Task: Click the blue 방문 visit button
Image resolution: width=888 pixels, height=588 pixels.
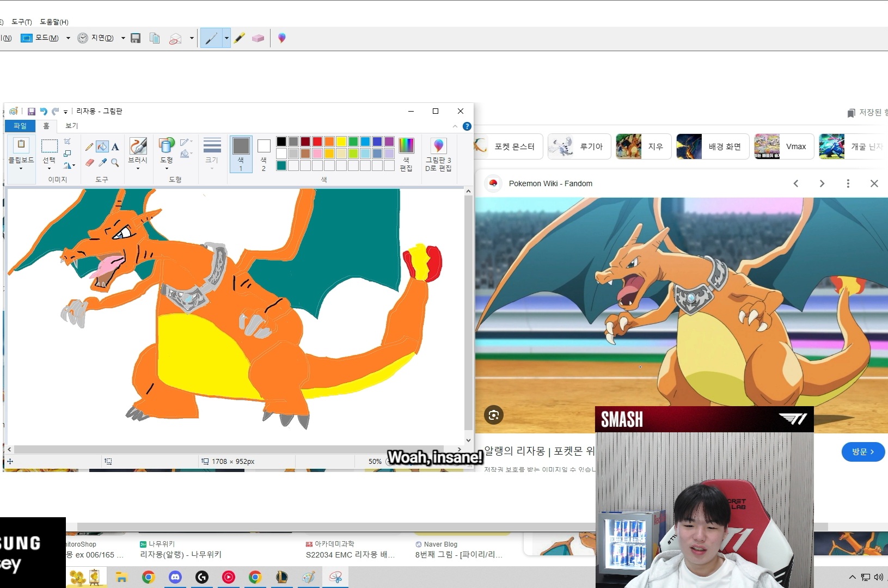Action: coord(862,452)
